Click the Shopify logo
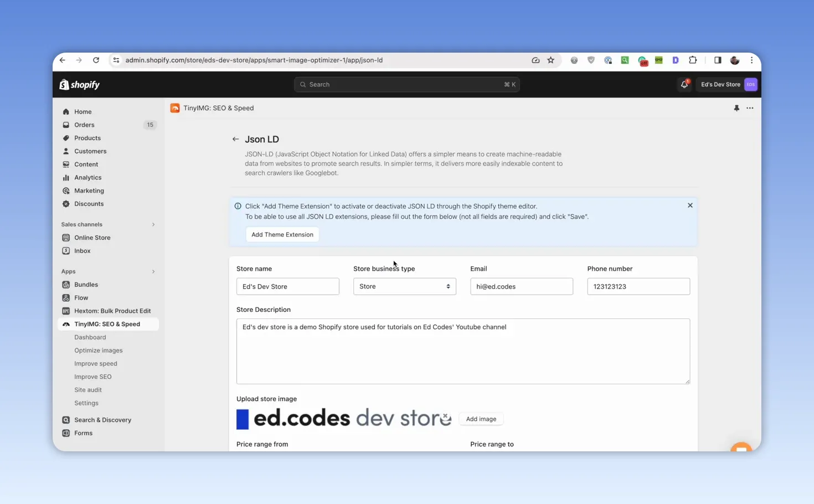This screenshot has height=504, width=814. point(80,85)
